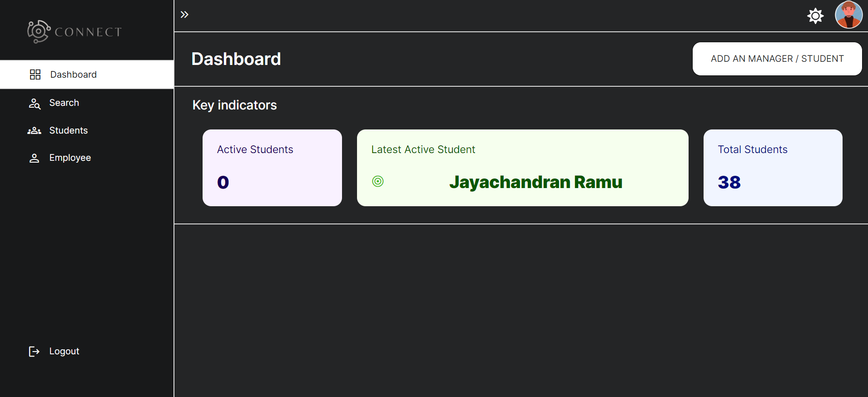Open the Search section
The image size is (868, 397).
point(64,103)
